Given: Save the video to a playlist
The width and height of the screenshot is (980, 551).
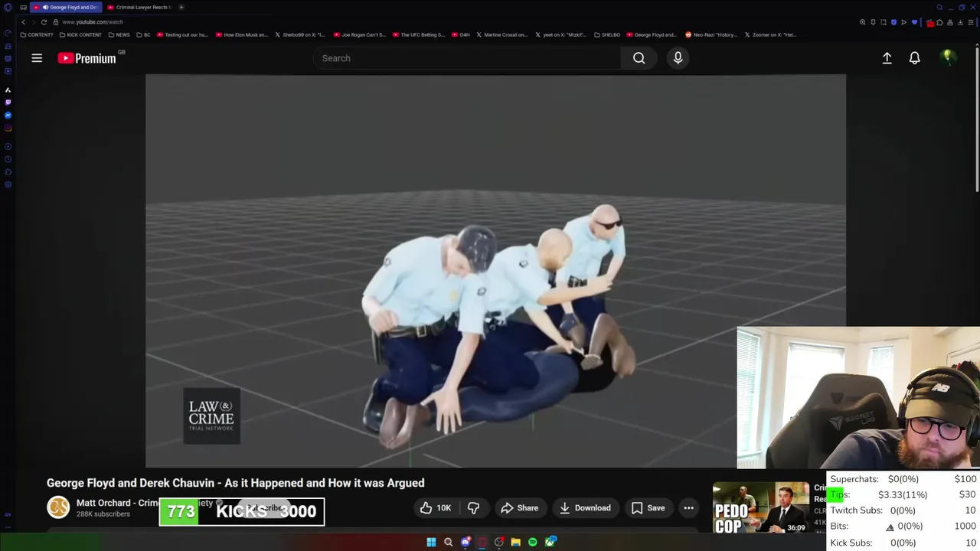Looking at the screenshot, I should pos(648,508).
